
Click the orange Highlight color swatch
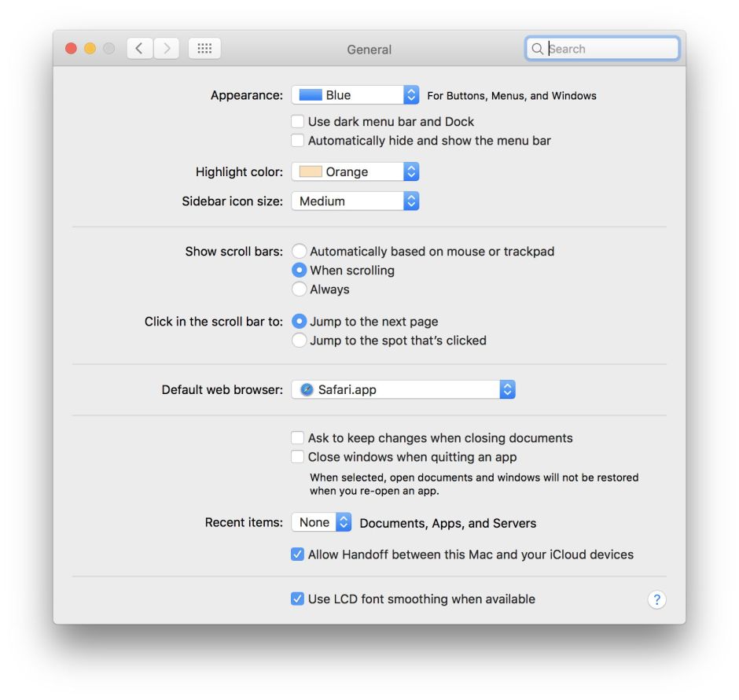click(311, 172)
